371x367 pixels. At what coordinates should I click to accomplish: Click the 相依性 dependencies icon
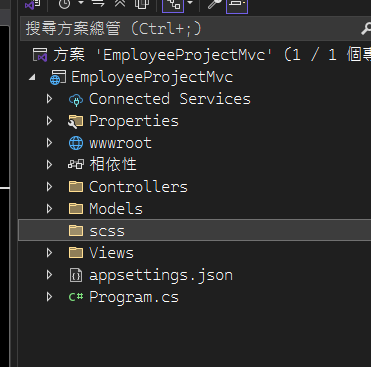click(76, 164)
